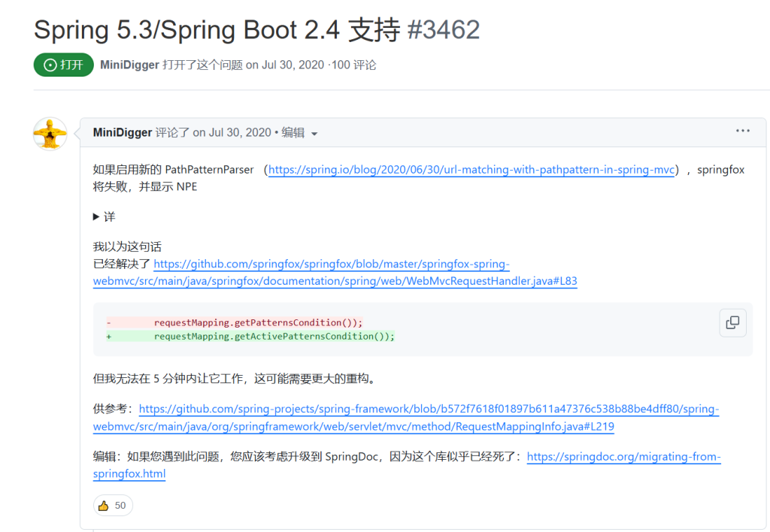The image size is (770, 532).
Task: Click the text 但我无法在 5 分钟内让它工作
Action: click(171, 379)
